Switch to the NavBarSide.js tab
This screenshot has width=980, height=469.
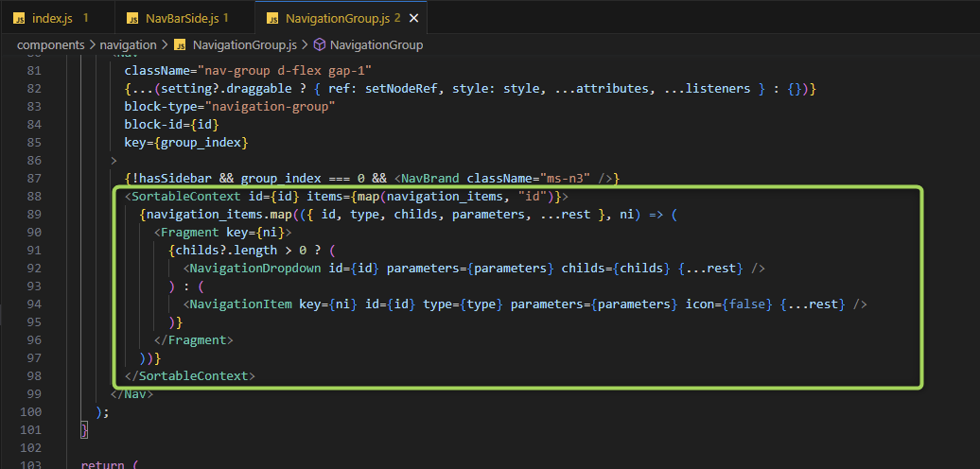point(180,18)
